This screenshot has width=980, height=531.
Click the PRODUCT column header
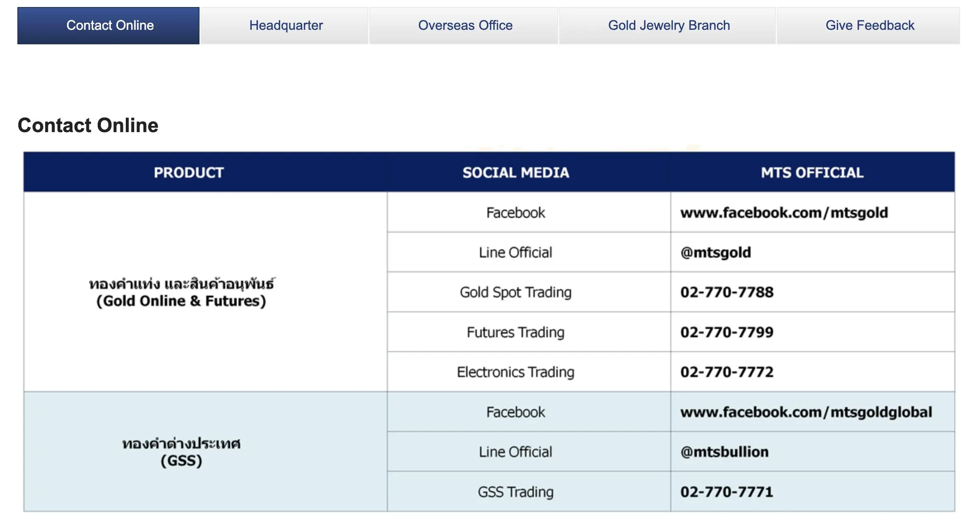tap(189, 172)
